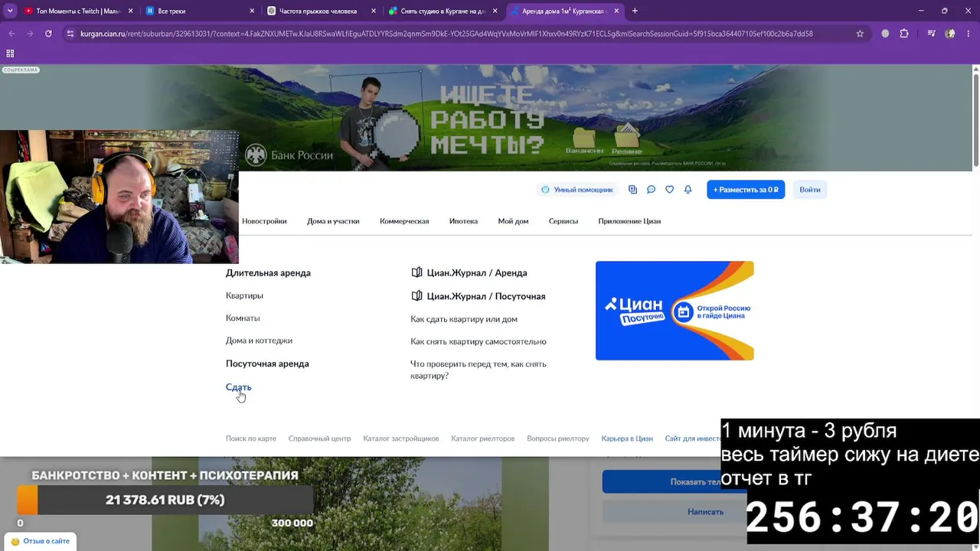980x551 pixels.
Task: Open the browser profile avatar
Action: [x=950, y=34]
